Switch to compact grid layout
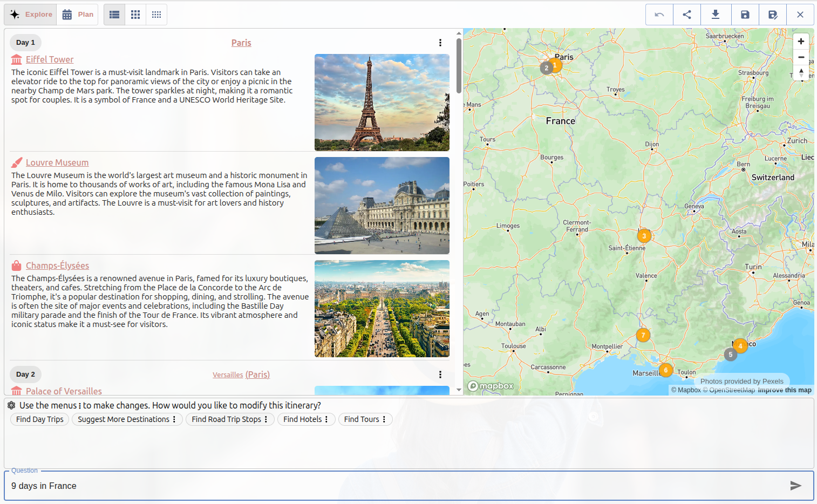This screenshot has height=504, width=817. coord(156,15)
